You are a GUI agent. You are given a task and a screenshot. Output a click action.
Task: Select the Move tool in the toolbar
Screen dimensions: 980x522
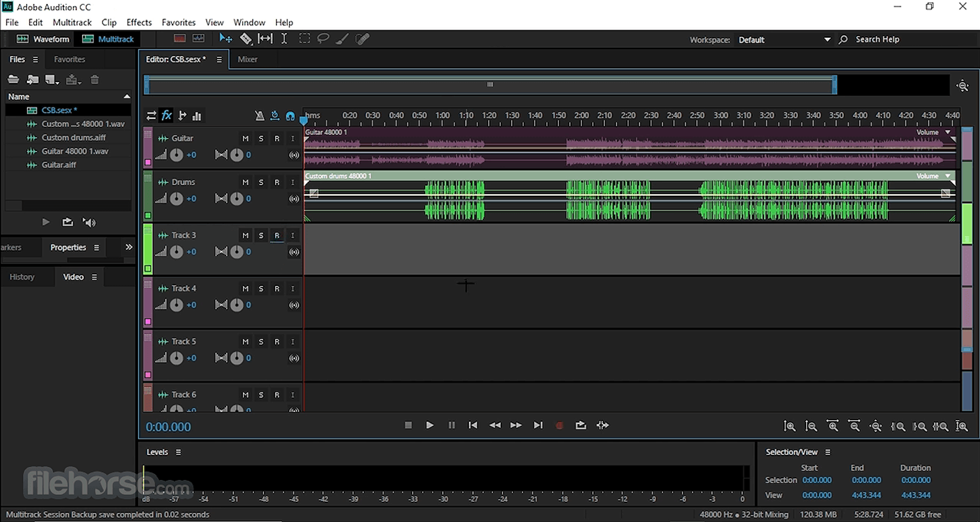point(225,38)
